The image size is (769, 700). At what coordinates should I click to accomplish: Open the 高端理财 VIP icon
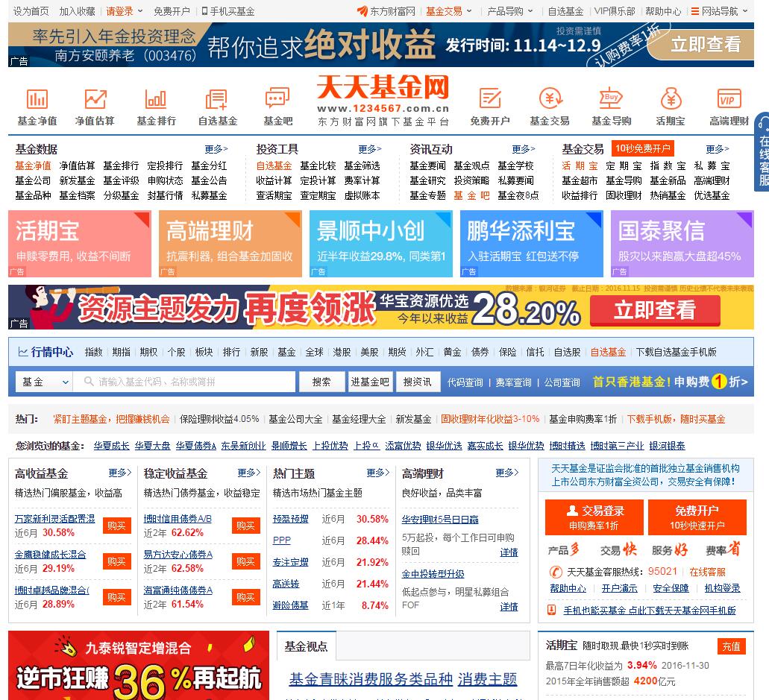(x=729, y=107)
